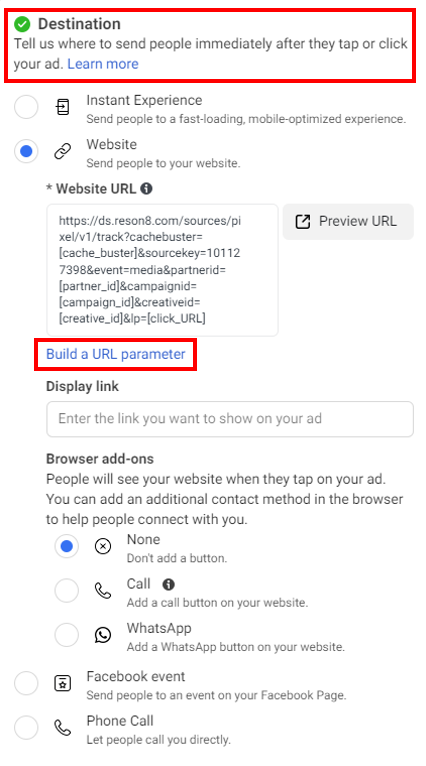Open the Build a URL parameter link
Screen dimensions: 426x766
tap(116, 354)
